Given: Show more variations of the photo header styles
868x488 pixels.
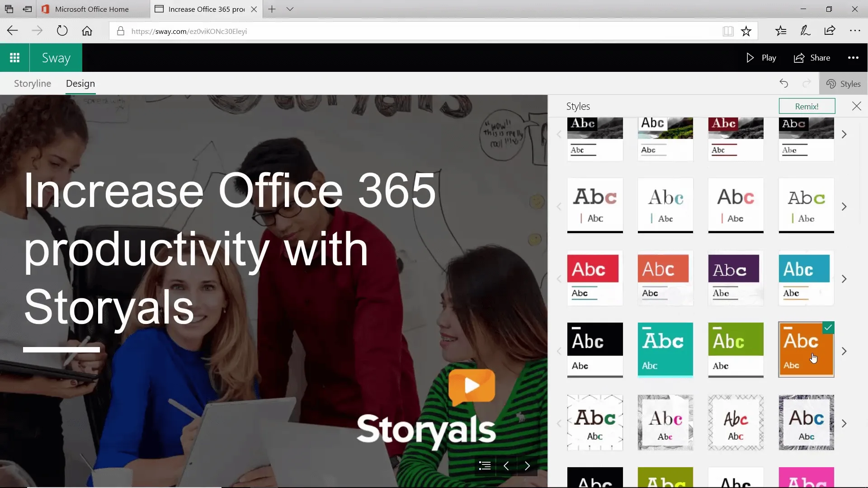Looking at the screenshot, I should (x=844, y=134).
